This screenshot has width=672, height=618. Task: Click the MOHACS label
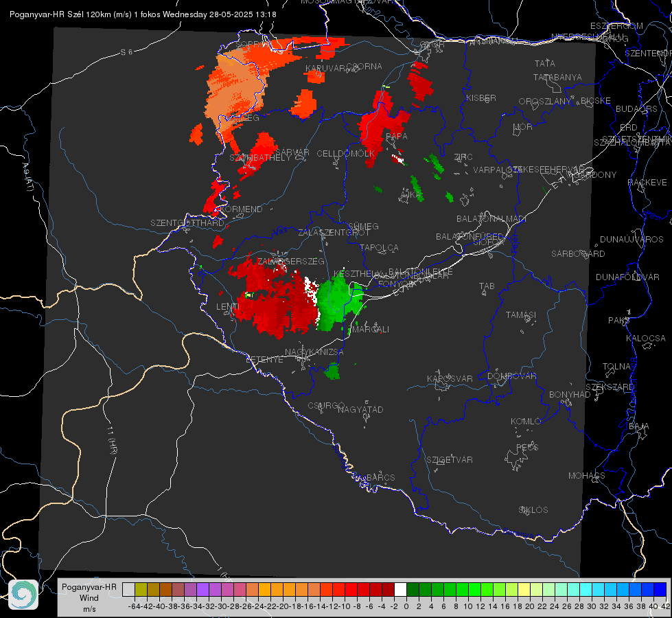[x=586, y=476]
